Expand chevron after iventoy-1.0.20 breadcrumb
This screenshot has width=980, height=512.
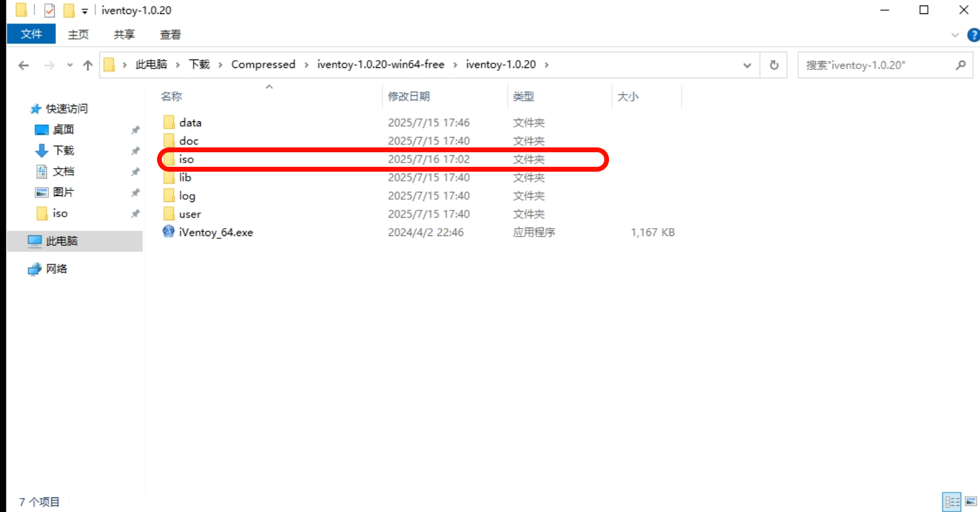(x=547, y=65)
